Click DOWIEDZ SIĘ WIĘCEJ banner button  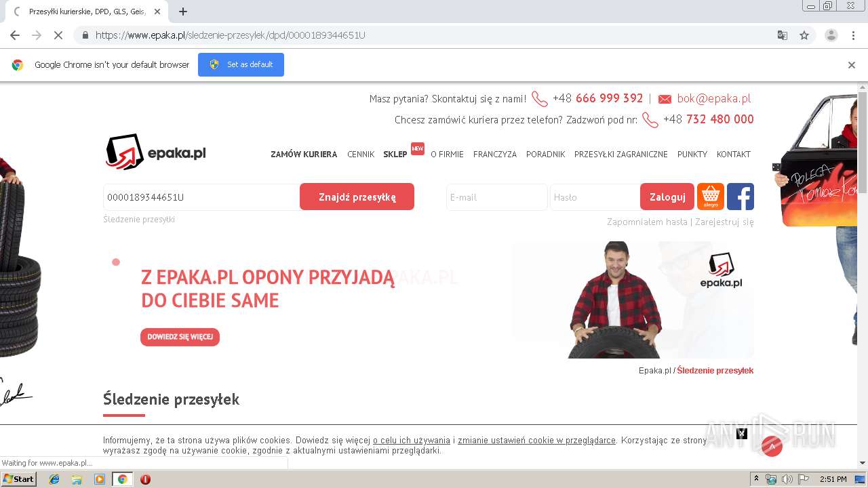[x=180, y=337]
